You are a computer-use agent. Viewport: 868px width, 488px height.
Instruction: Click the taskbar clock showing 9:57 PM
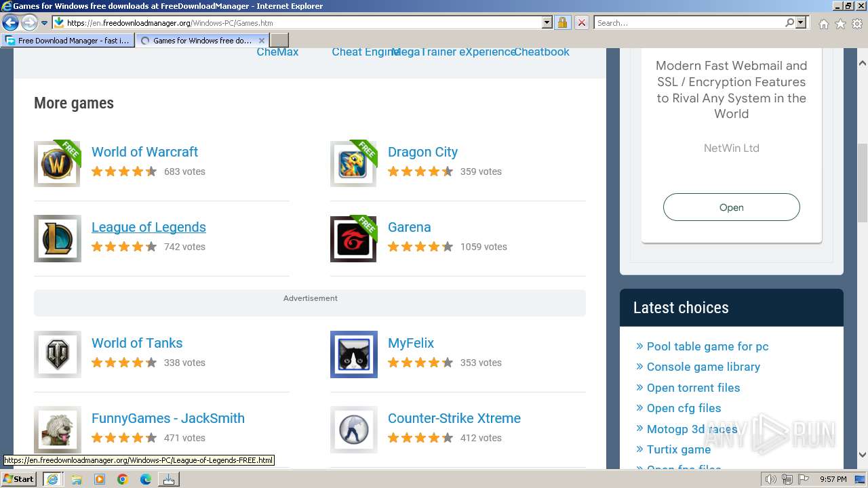point(833,479)
